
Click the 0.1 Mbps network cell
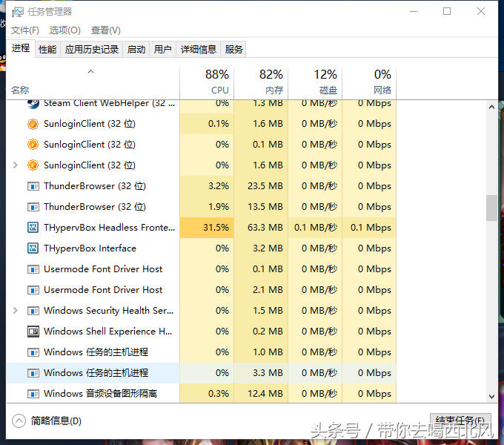369,228
